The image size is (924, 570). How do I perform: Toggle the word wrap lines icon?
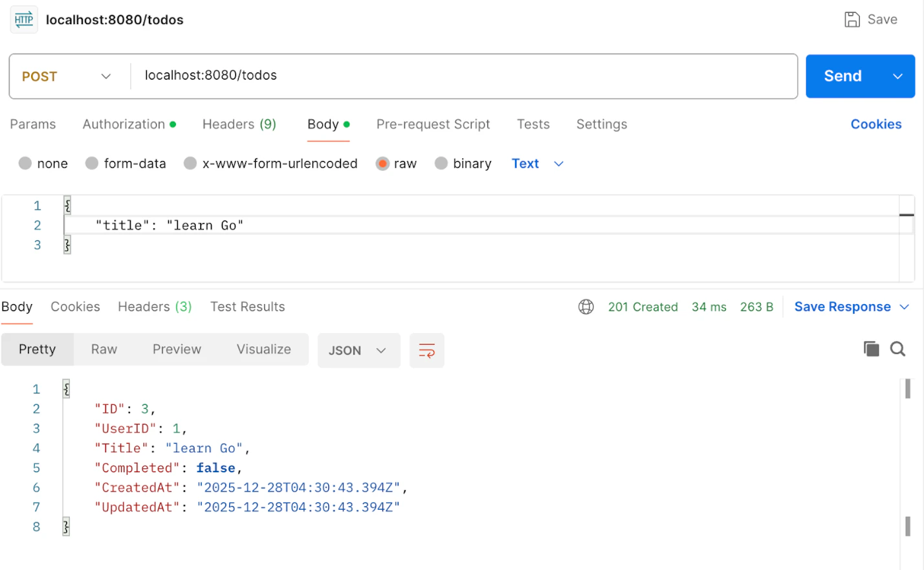[426, 351]
